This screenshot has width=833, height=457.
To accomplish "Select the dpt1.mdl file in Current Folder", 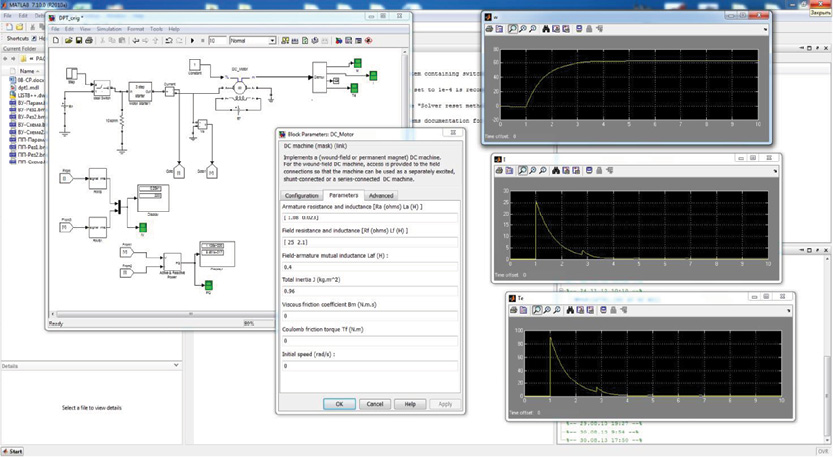I will pos(28,88).
